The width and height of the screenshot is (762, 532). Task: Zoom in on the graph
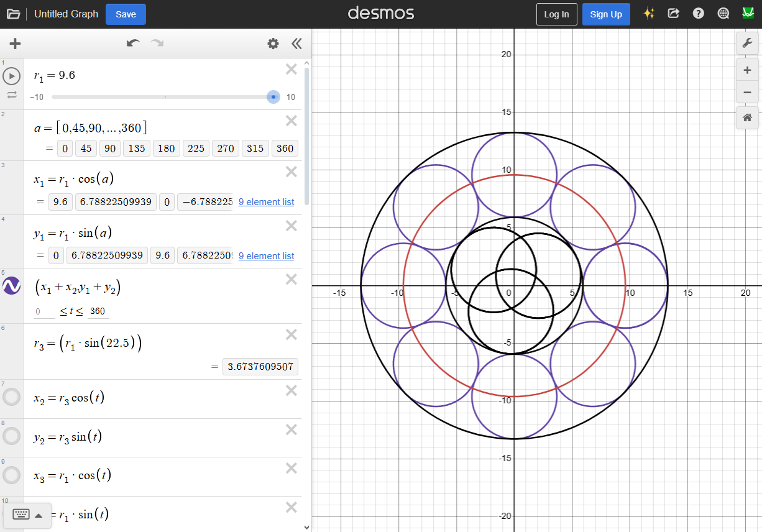pyautogui.click(x=747, y=70)
